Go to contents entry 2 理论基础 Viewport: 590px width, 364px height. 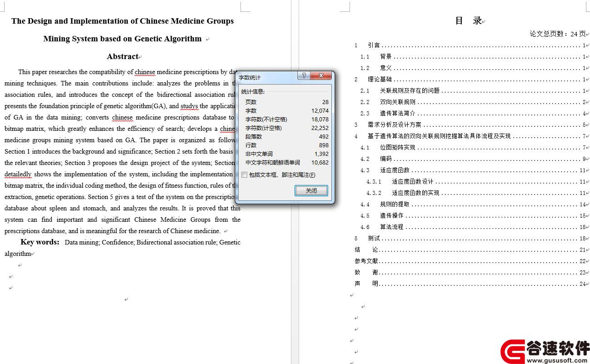[x=470, y=80]
